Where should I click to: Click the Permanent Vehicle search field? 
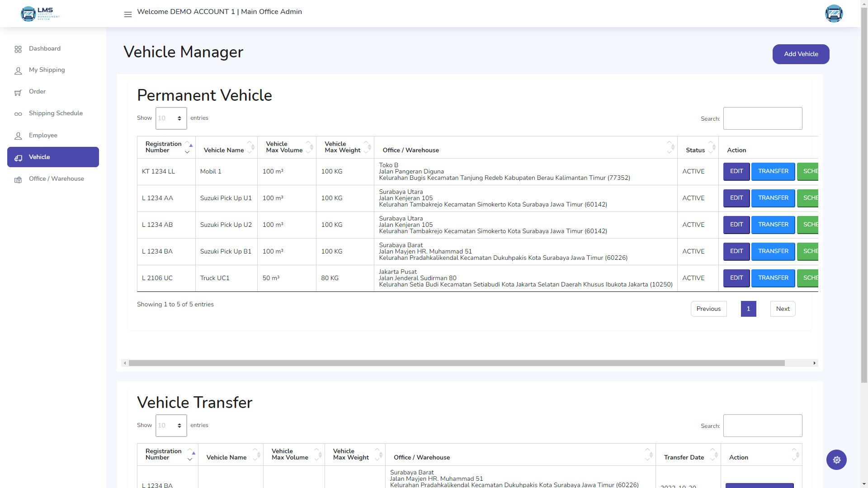762,118
